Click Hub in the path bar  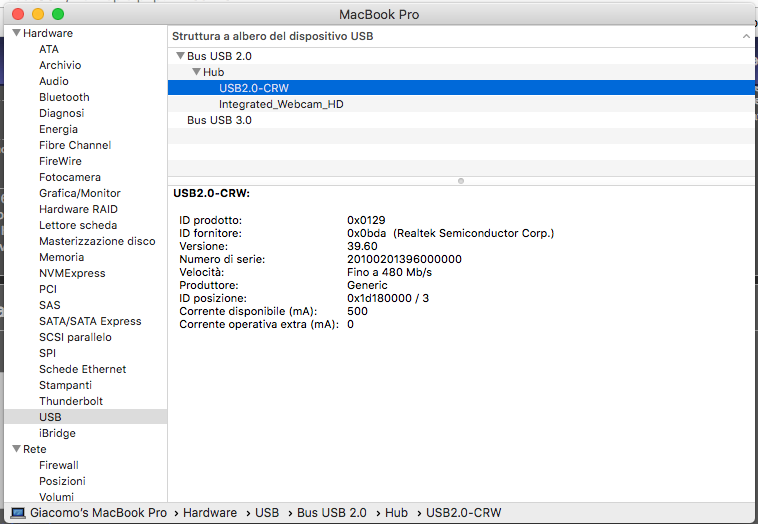pos(396,513)
